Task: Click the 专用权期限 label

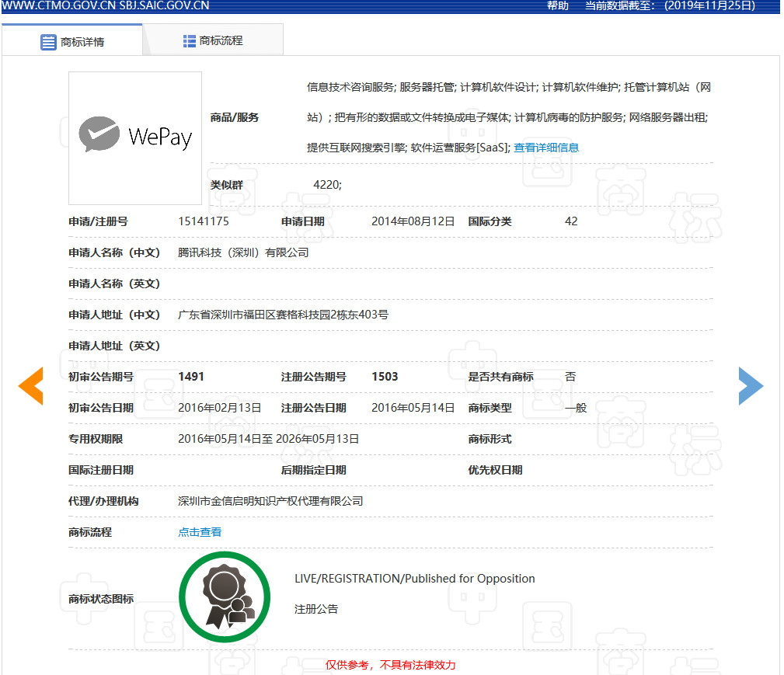Action: pyautogui.click(x=96, y=439)
